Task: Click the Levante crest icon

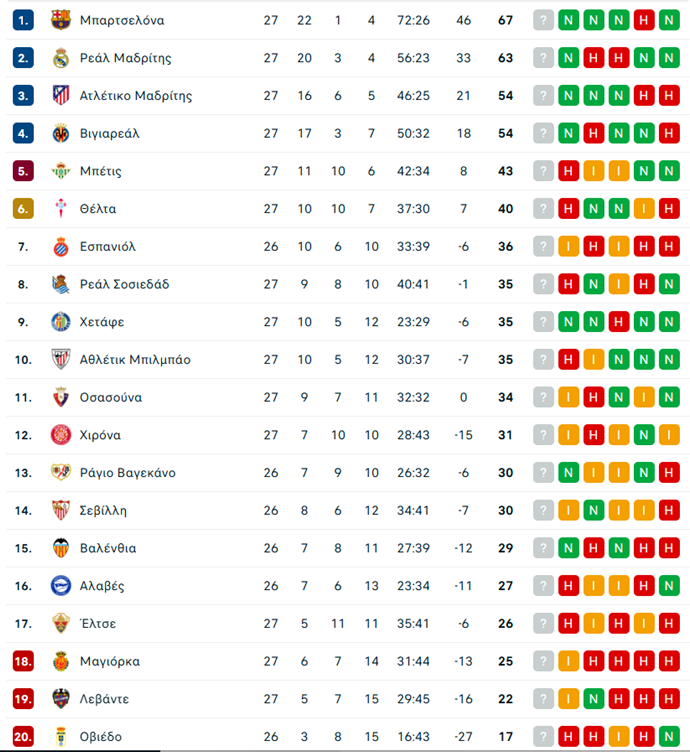Action: (x=61, y=699)
